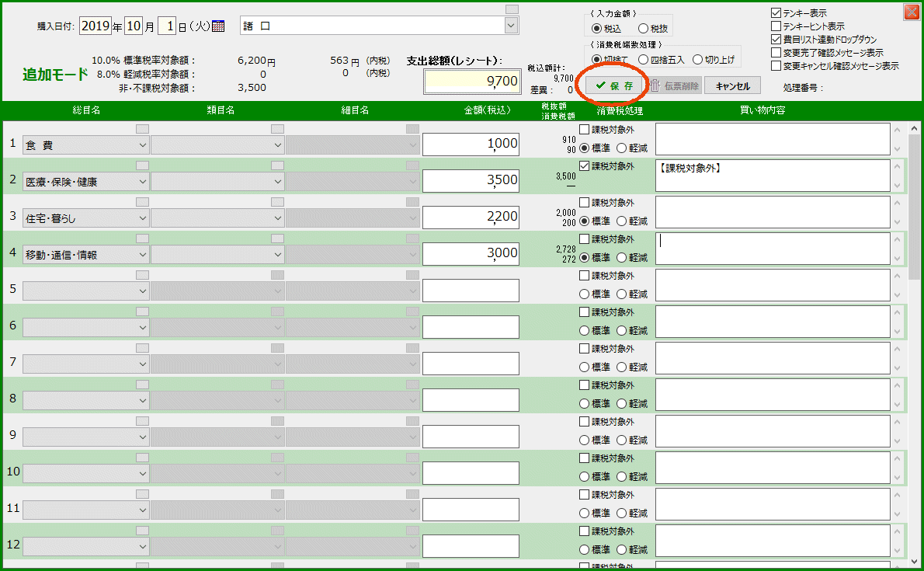924x571 pixels.
Task: Click the 伝票削除 trash button
Action: tap(675, 85)
